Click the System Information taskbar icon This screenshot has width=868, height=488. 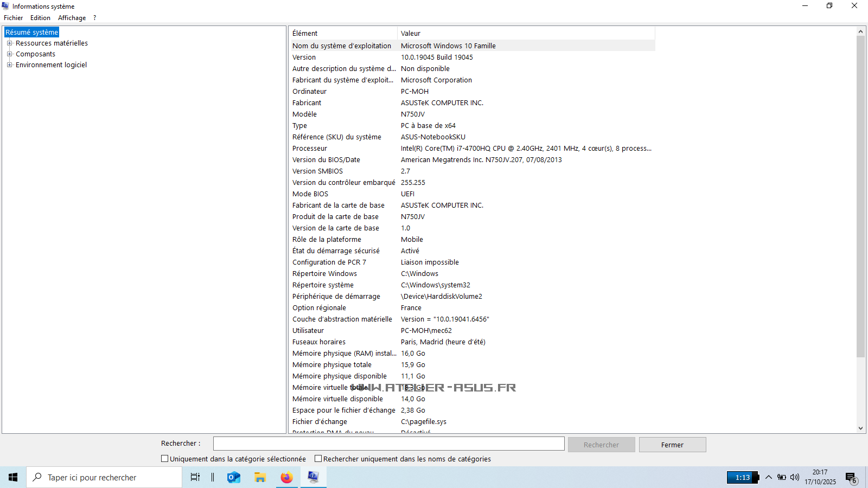pos(313,477)
